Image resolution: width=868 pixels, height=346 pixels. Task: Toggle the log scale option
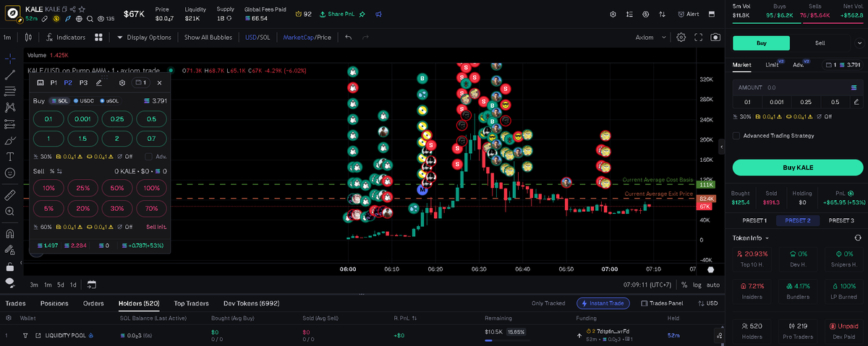(x=697, y=285)
